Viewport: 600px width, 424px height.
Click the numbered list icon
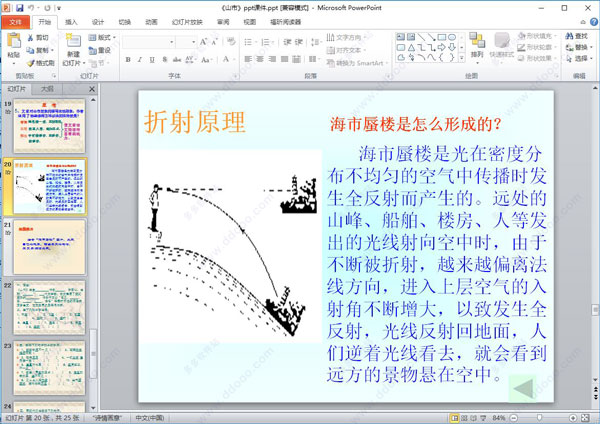(266, 42)
